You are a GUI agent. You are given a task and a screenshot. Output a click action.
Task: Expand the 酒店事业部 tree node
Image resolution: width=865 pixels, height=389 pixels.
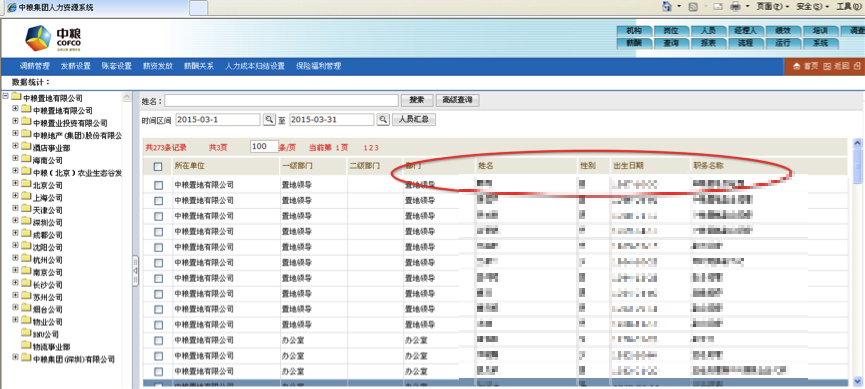pos(15,147)
